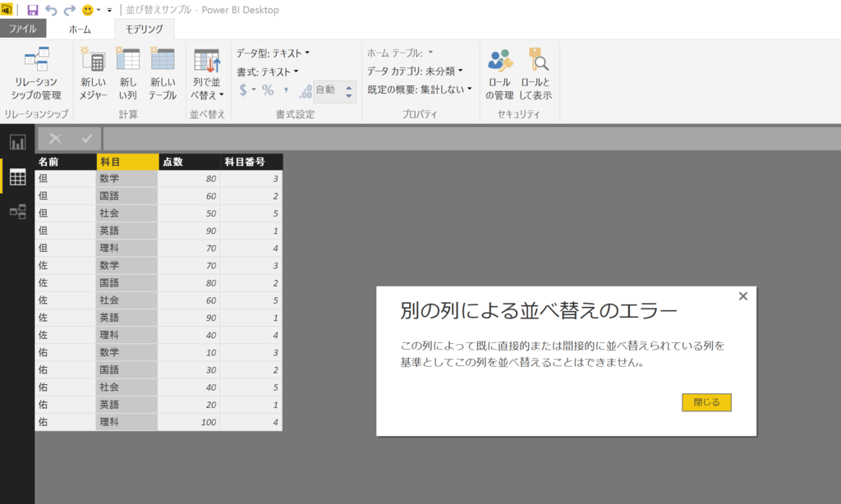Screen dimensions: 841x504
Task: Click the Save icon in title bar
Action: 33,10
